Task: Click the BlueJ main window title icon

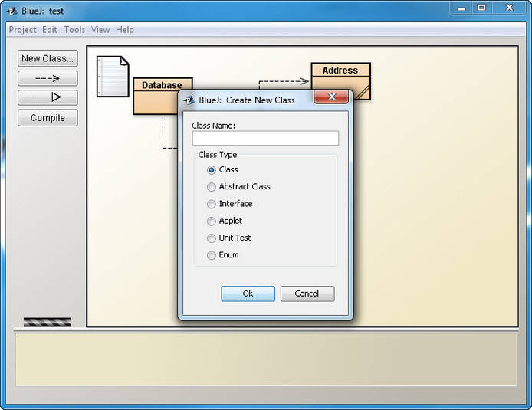Action: click(11, 11)
